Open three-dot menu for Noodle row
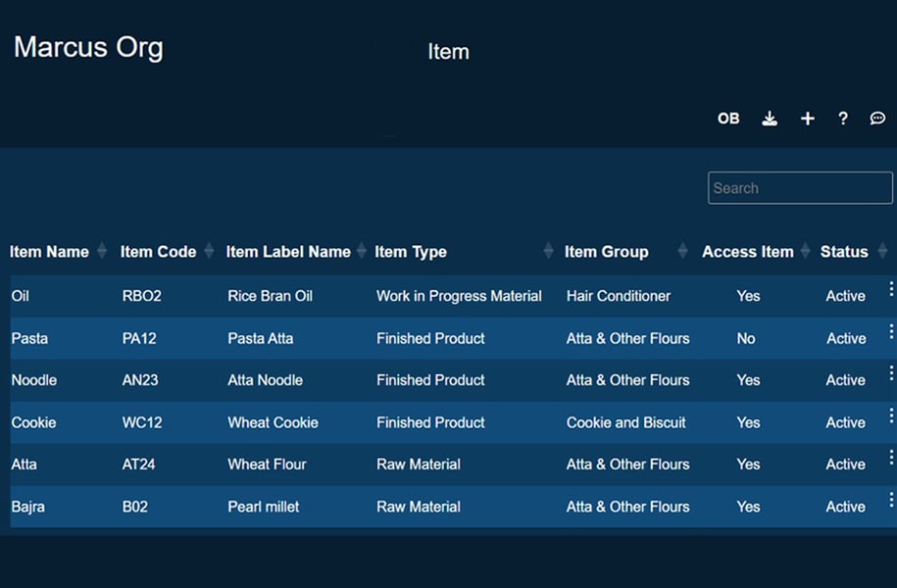This screenshot has height=588, width=897. (891, 373)
